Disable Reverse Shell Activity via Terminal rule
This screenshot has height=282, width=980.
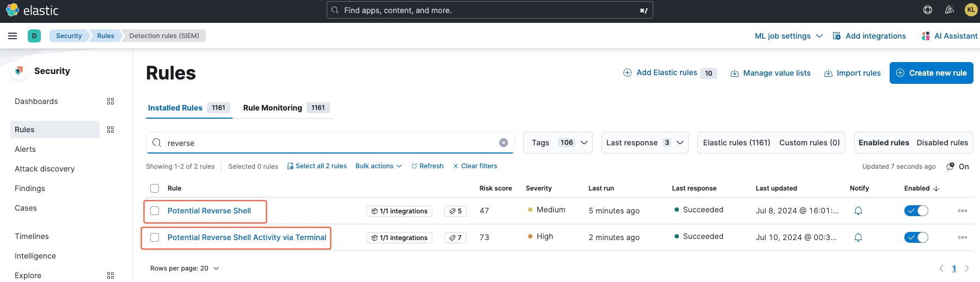click(x=916, y=237)
